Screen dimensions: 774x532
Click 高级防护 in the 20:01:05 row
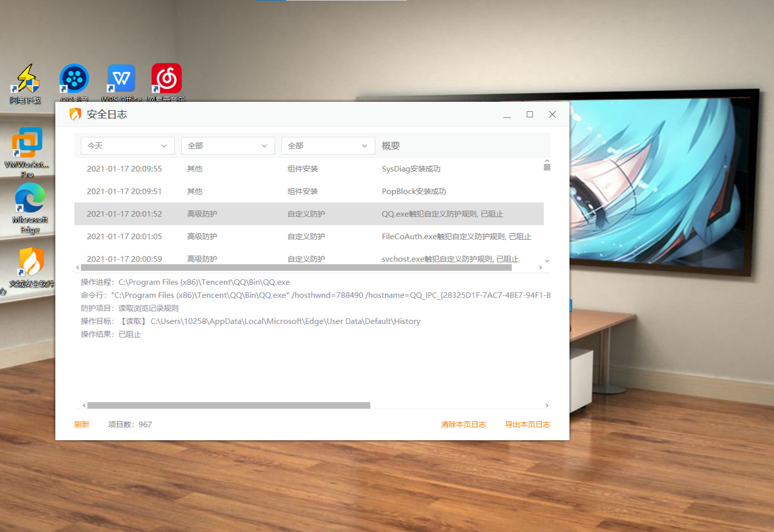202,237
